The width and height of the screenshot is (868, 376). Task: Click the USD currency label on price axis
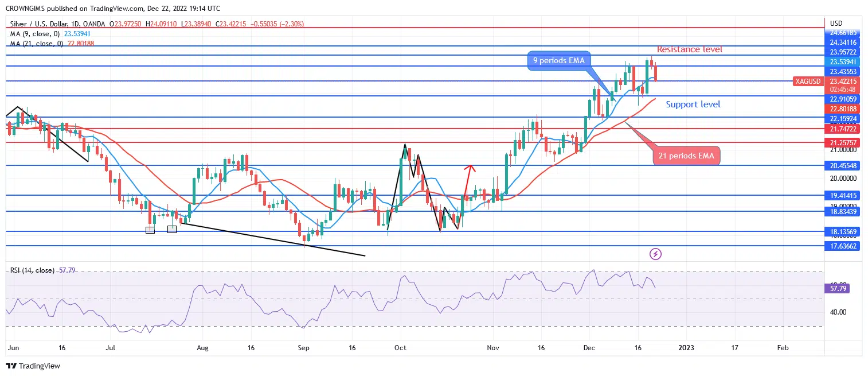(x=836, y=24)
